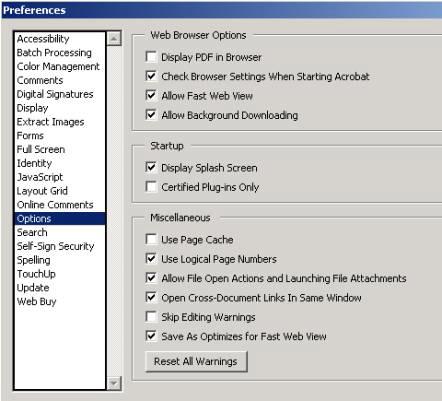Uncheck Save As Optimizes for Fast Web View
Image resolution: width=442 pixels, height=401 pixels.
pyautogui.click(x=151, y=336)
